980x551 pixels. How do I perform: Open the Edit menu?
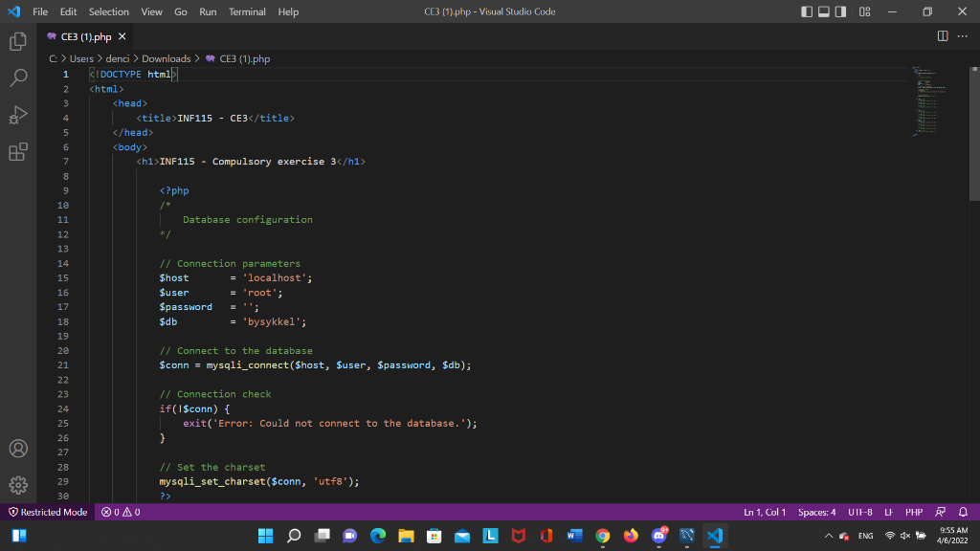(x=68, y=11)
